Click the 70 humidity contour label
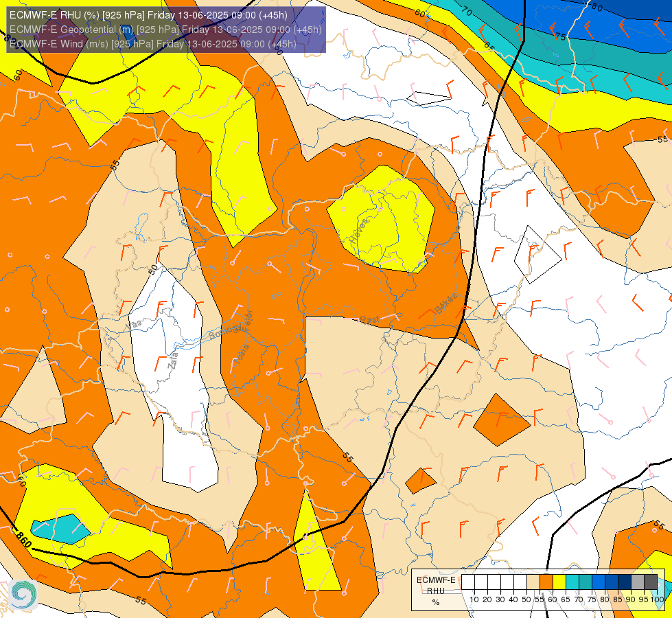 pos(467,11)
